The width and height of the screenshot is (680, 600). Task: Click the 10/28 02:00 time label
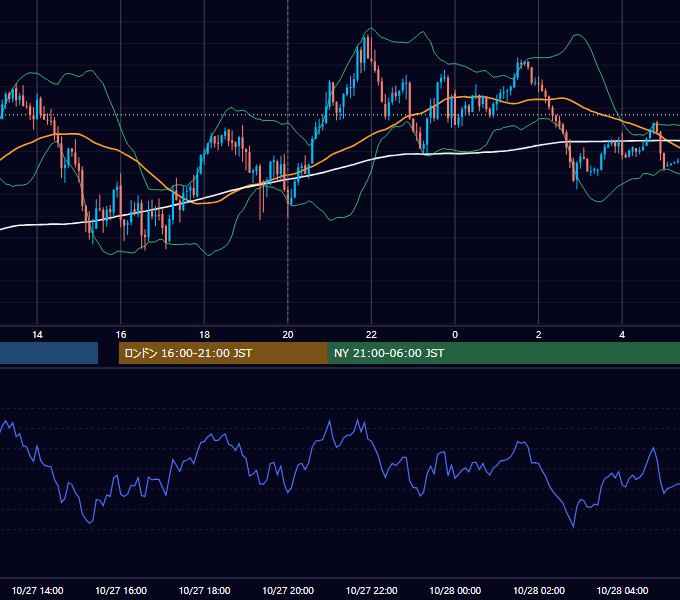point(539,590)
